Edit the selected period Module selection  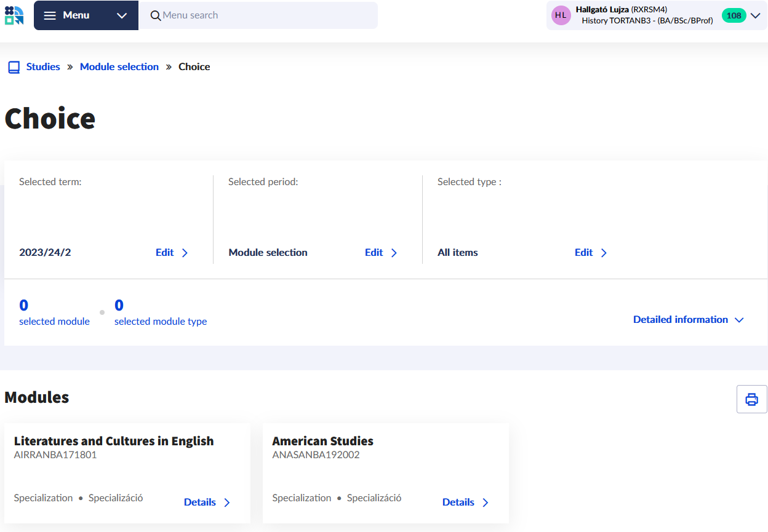(381, 253)
